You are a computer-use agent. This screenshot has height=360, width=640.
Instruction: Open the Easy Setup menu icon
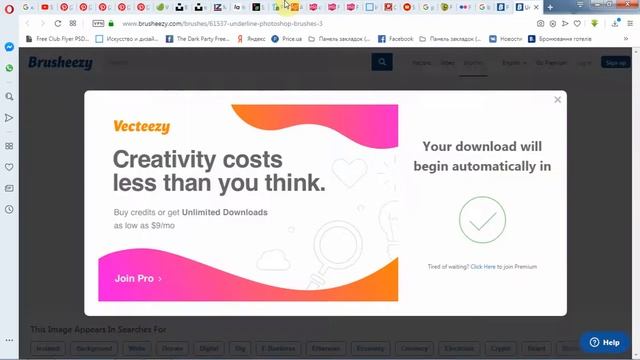630,24
